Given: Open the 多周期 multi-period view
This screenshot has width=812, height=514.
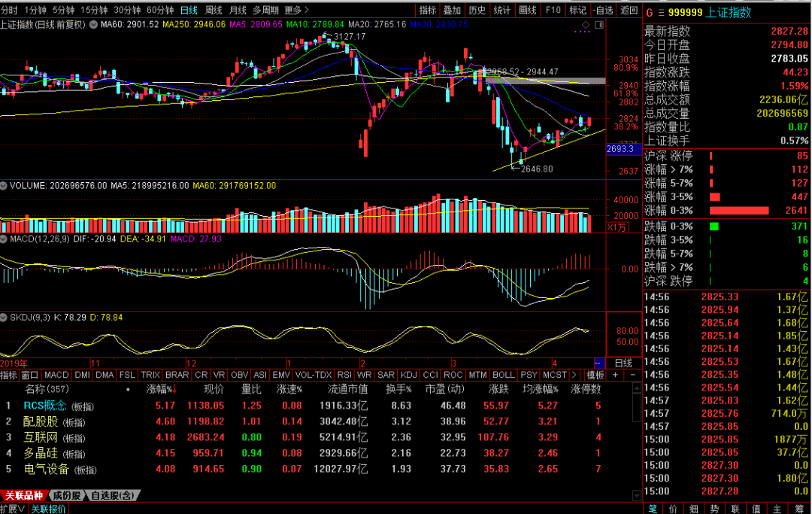Looking at the screenshot, I should 265,10.
